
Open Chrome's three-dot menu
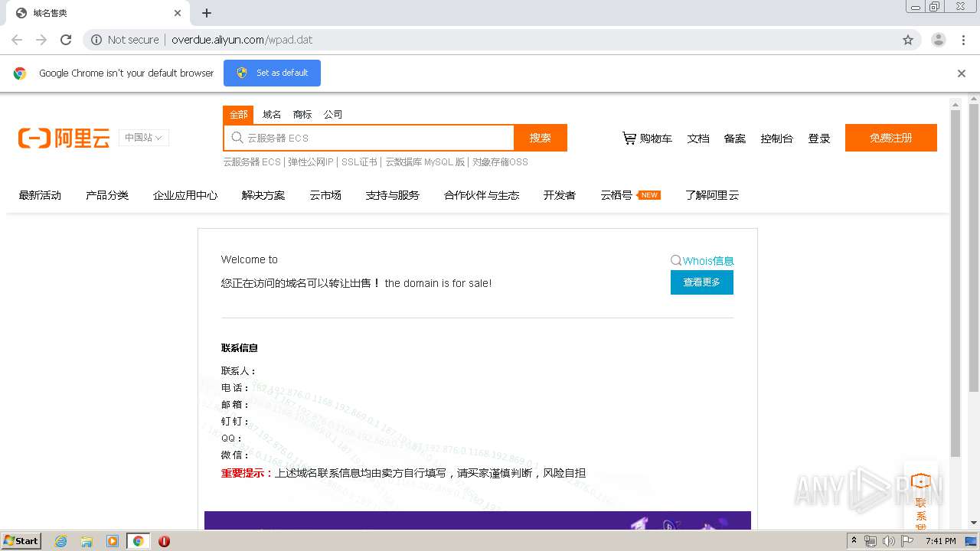963,40
